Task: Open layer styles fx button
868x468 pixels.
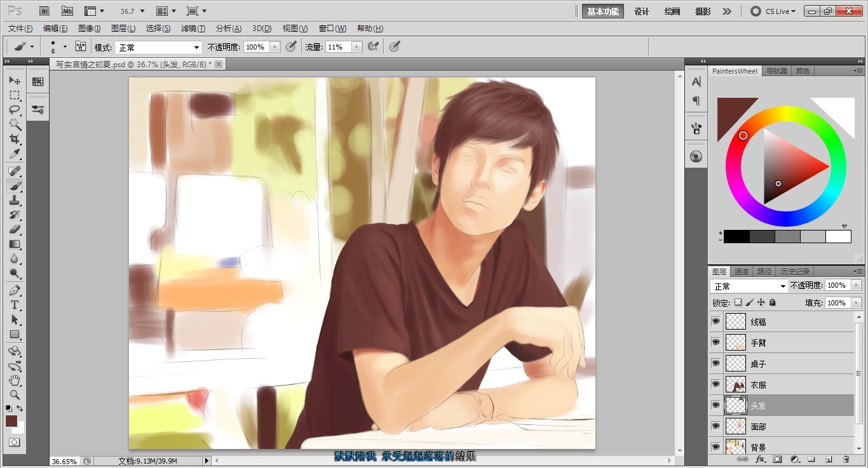Action: tap(759, 458)
